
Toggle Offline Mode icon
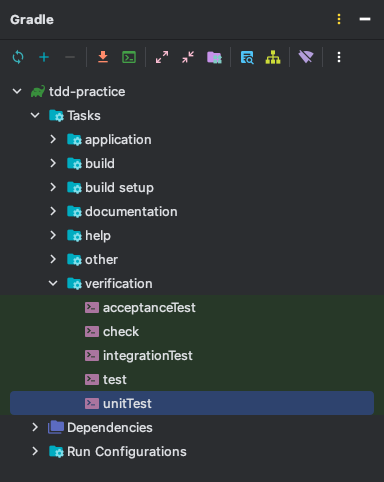point(306,57)
